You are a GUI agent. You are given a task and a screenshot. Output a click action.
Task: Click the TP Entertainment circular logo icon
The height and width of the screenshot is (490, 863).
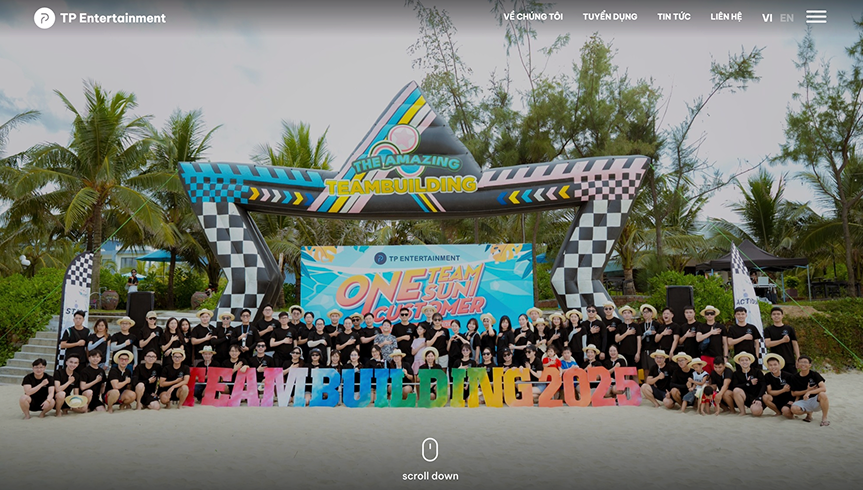tap(45, 18)
